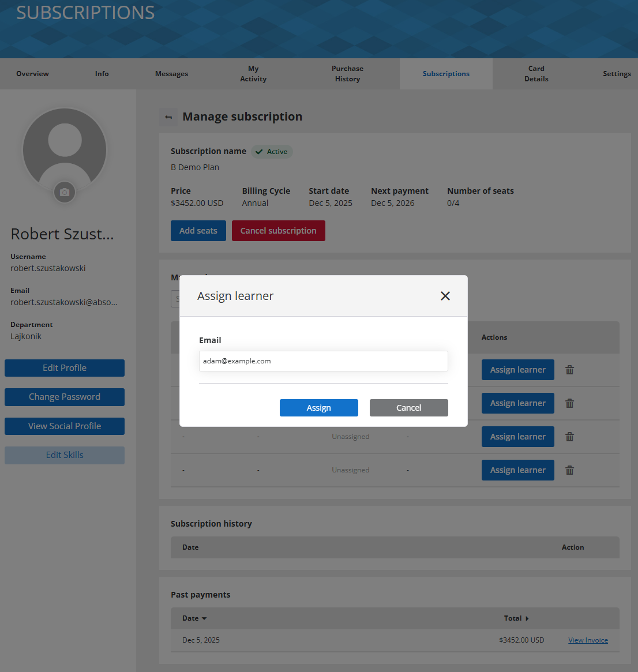Click Assign learner in the third row

(517, 437)
